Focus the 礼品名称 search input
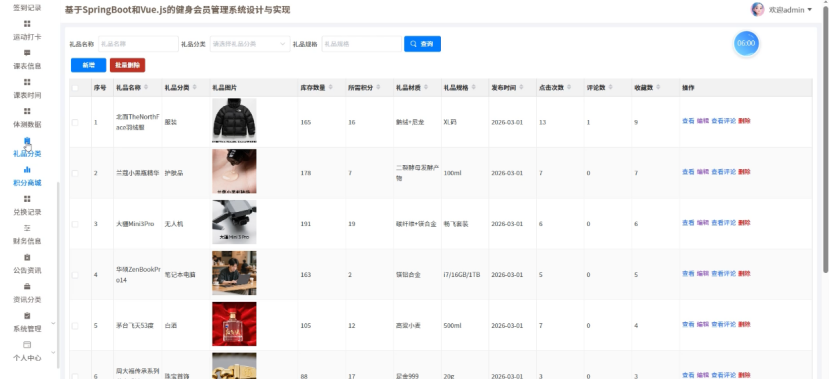This screenshot has width=829, height=379. (139, 44)
